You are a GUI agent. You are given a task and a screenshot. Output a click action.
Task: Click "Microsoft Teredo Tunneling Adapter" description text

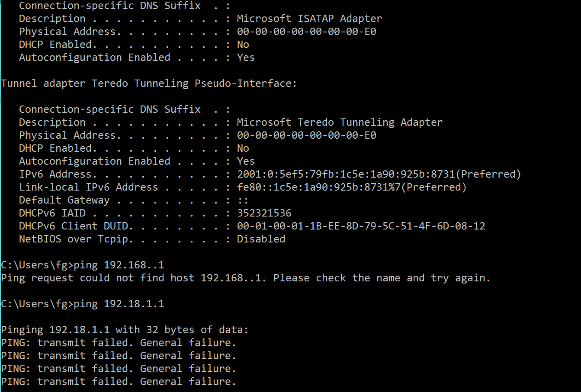(x=340, y=122)
